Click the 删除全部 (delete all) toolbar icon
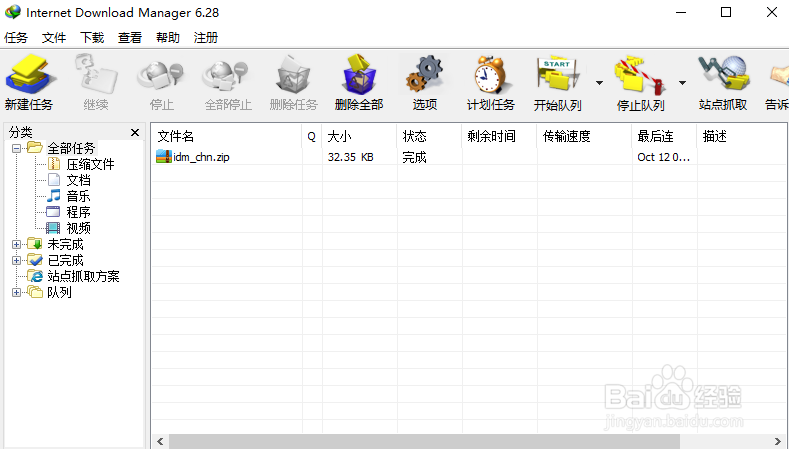This screenshot has height=449, width=789. [x=359, y=74]
